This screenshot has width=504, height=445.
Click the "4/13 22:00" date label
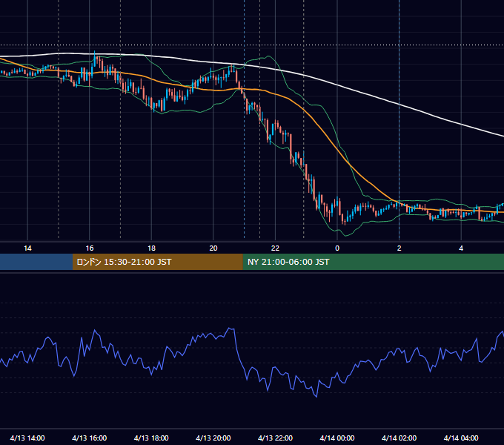[275, 438]
